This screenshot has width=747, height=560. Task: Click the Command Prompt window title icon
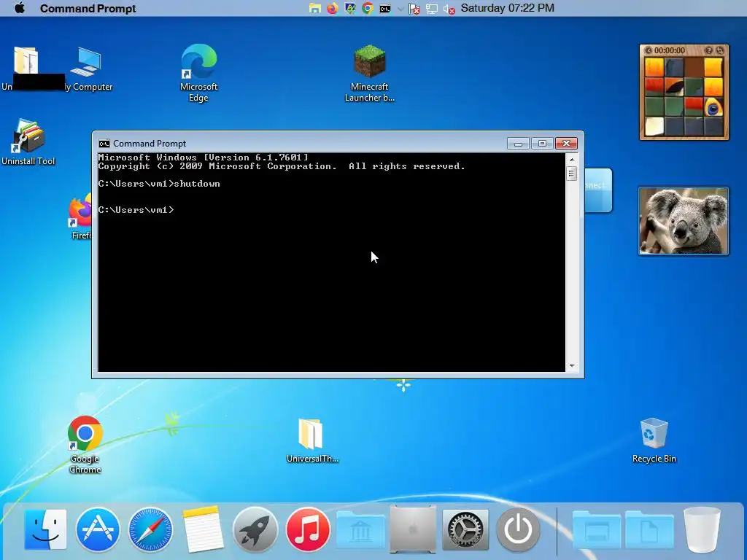coord(104,144)
